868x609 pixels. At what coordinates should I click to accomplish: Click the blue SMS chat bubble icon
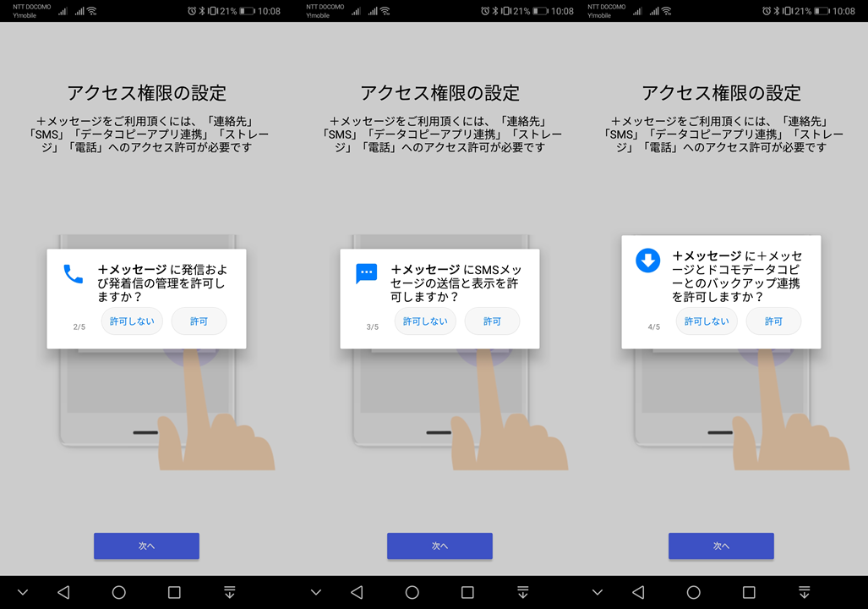[367, 273]
